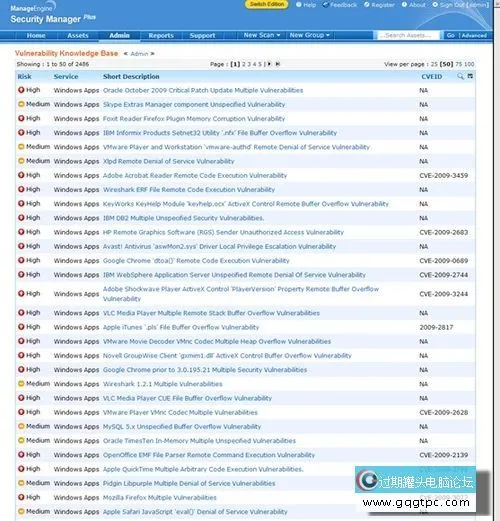Open the New Scan dropdown menu
The height and width of the screenshot is (521, 500).
click(x=262, y=35)
